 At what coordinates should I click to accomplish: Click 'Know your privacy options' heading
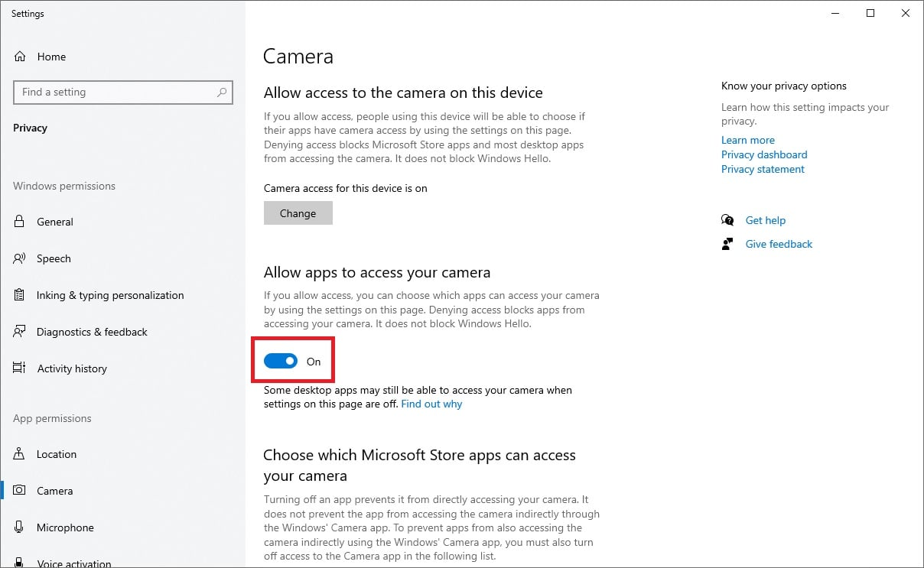784,86
